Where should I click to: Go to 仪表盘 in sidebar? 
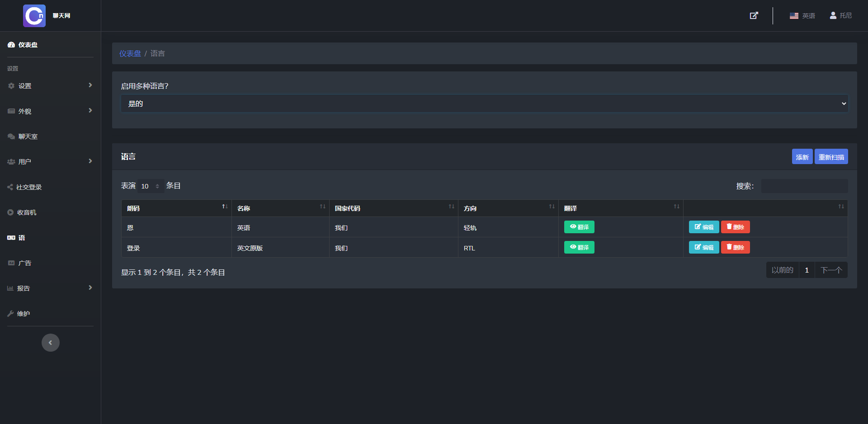(x=28, y=45)
